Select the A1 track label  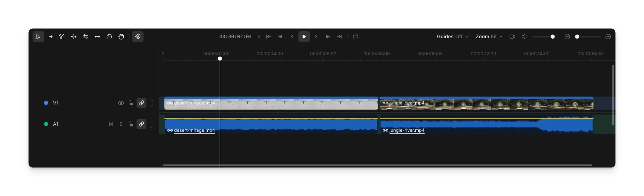(56, 124)
